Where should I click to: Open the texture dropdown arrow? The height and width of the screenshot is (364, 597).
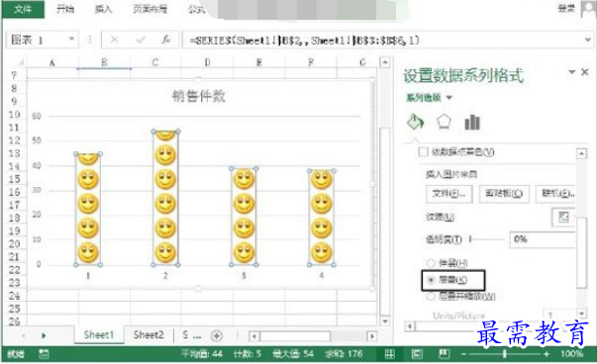574,218
